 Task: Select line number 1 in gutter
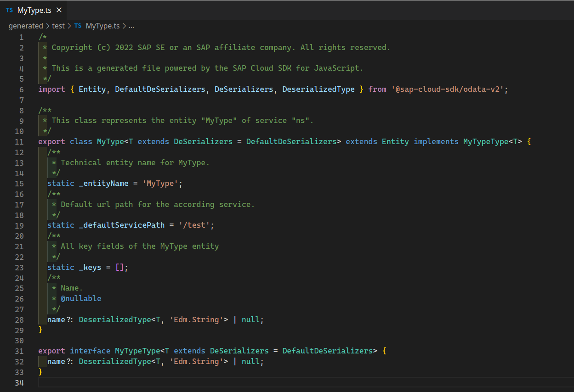pos(22,37)
